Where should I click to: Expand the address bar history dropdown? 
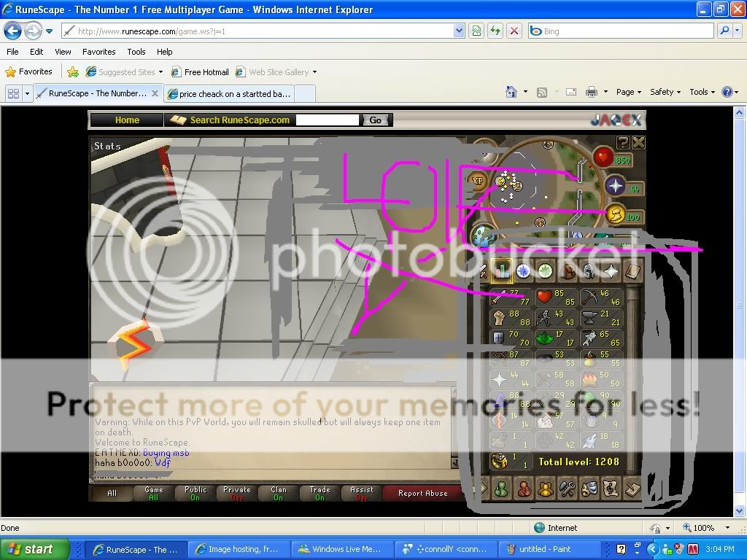click(x=459, y=31)
